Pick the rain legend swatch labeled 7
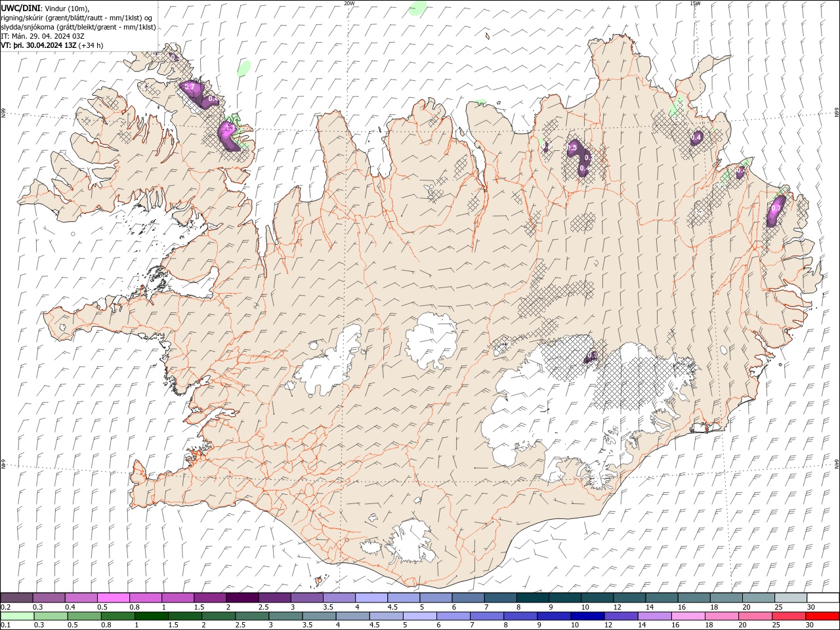This screenshot has width=840, height=630. pyautogui.click(x=487, y=616)
